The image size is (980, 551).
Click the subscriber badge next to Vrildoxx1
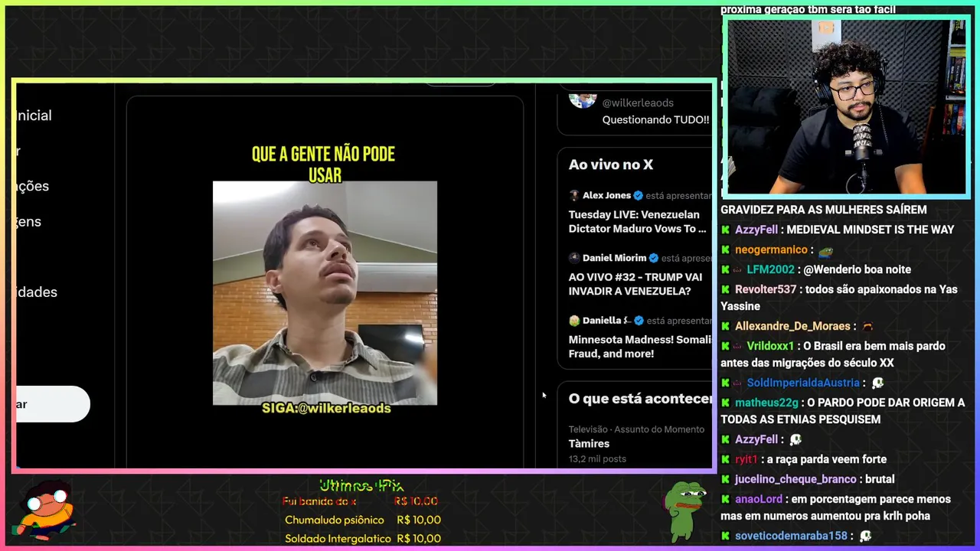738,346
